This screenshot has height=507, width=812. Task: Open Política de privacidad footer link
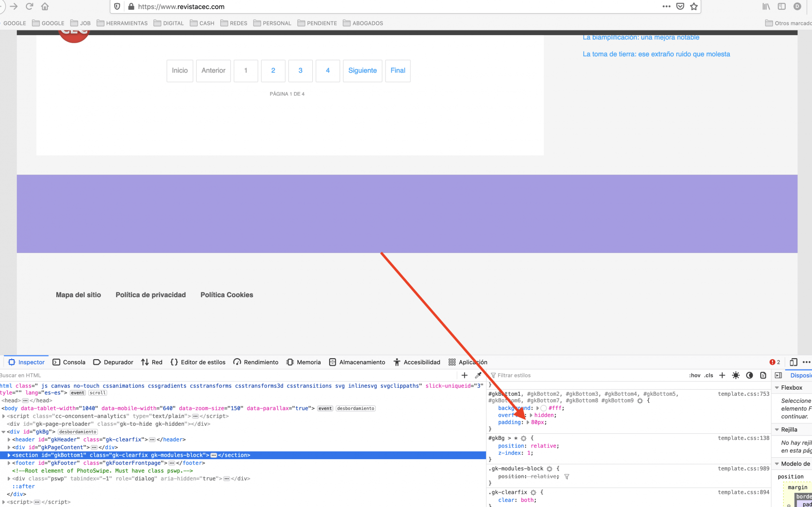[151, 295]
